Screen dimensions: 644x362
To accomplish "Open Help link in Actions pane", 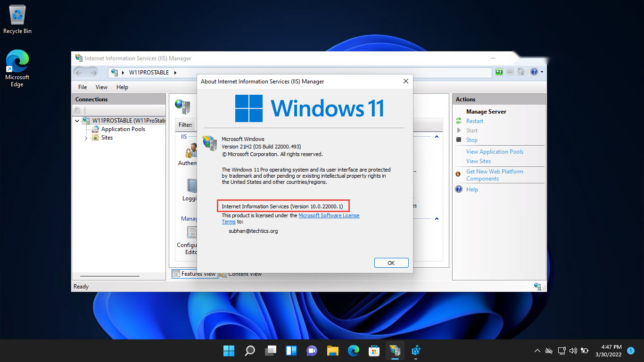I will [x=472, y=189].
